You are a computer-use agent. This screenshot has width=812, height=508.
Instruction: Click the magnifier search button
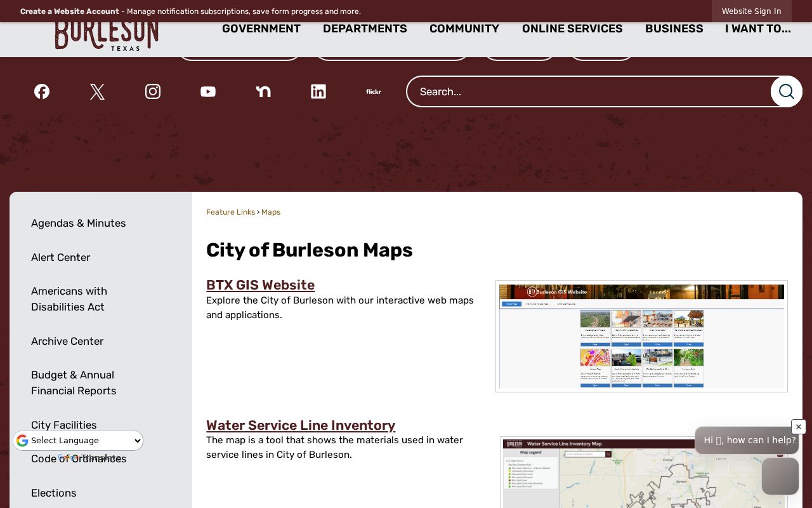[x=787, y=91]
